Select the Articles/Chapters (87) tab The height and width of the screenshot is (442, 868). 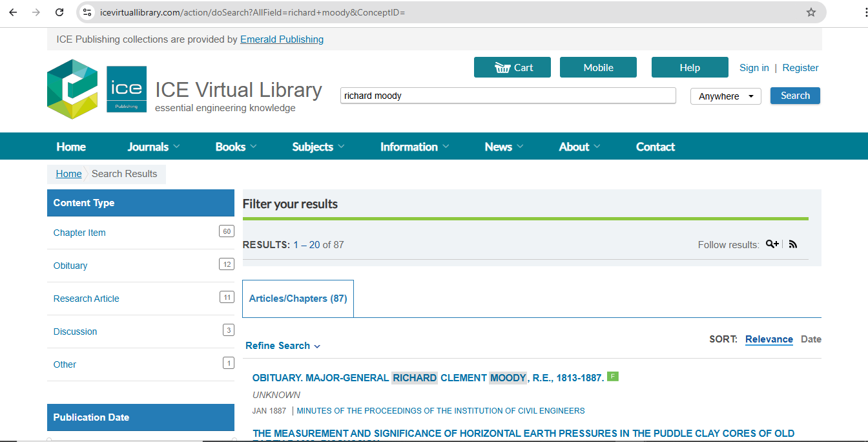click(x=298, y=299)
